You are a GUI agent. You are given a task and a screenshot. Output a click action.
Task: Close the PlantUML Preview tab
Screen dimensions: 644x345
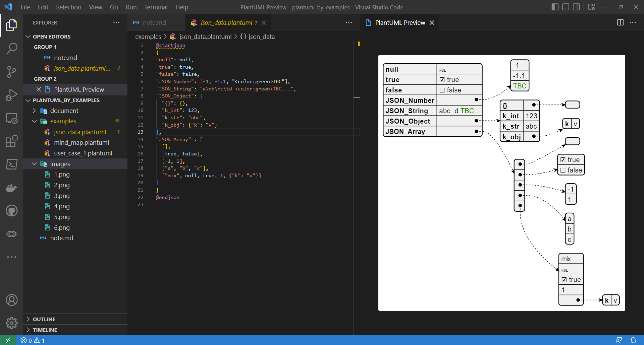click(432, 22)
